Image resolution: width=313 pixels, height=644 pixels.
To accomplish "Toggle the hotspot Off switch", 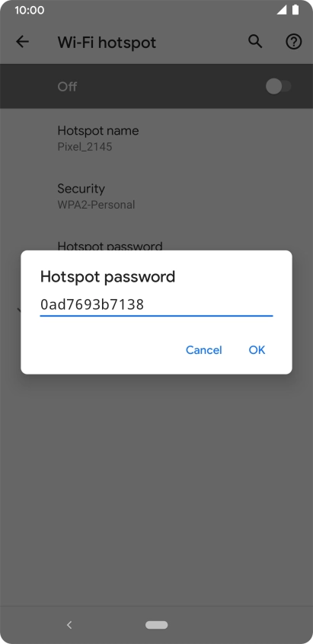I will pyautogui.click(x=279, y=86).
